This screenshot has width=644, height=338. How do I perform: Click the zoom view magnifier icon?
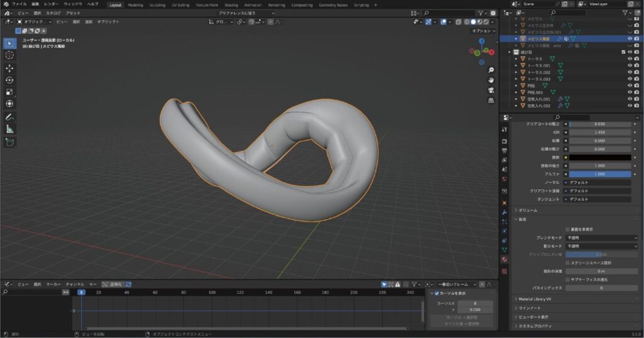pos(491,70)
